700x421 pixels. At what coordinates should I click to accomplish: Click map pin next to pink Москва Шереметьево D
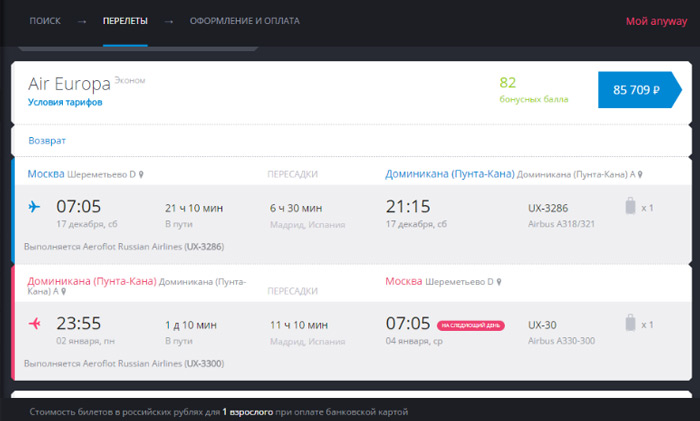pos(499,282)
